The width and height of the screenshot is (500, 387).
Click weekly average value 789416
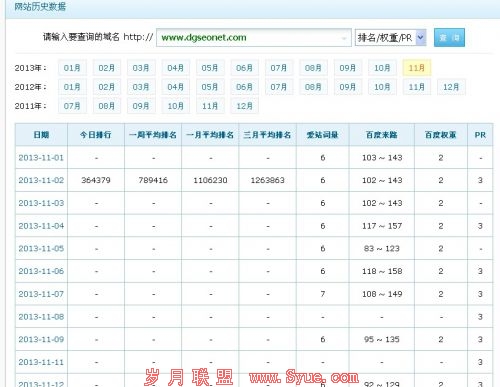(153, 180)
